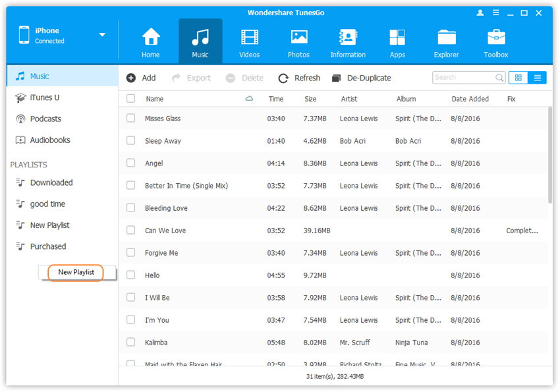Click the search magnifier icon
Screen dimensions: 560x392
click(x=499, y=78)
